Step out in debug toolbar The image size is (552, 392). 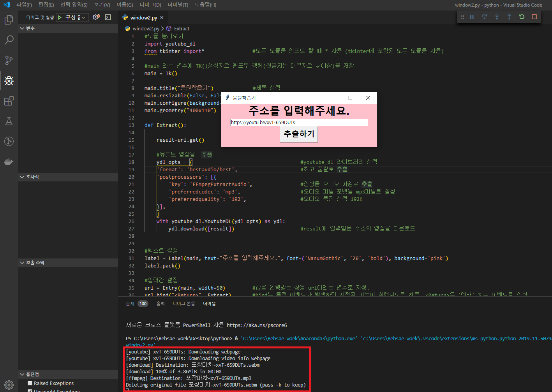(x=509, y=17)
